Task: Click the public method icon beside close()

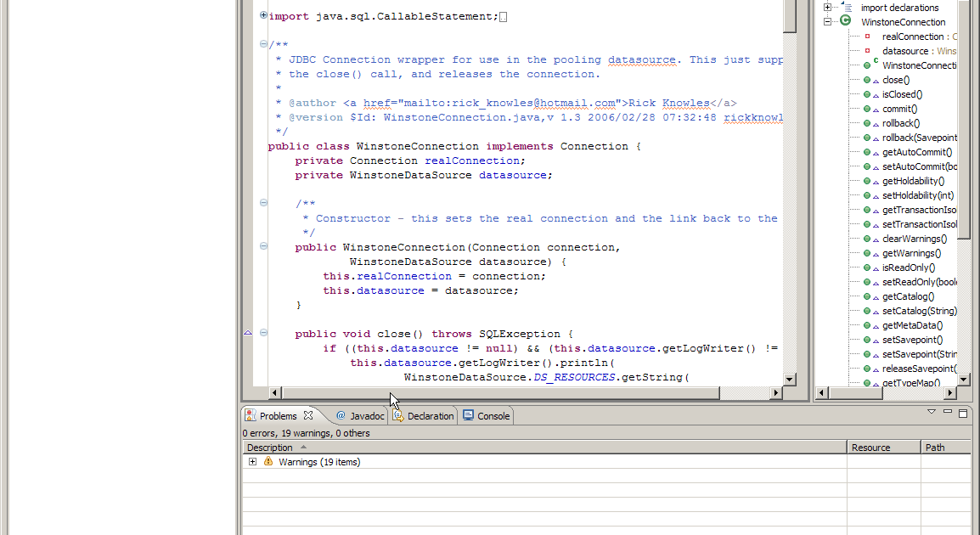Action: [x=867, y=80]
